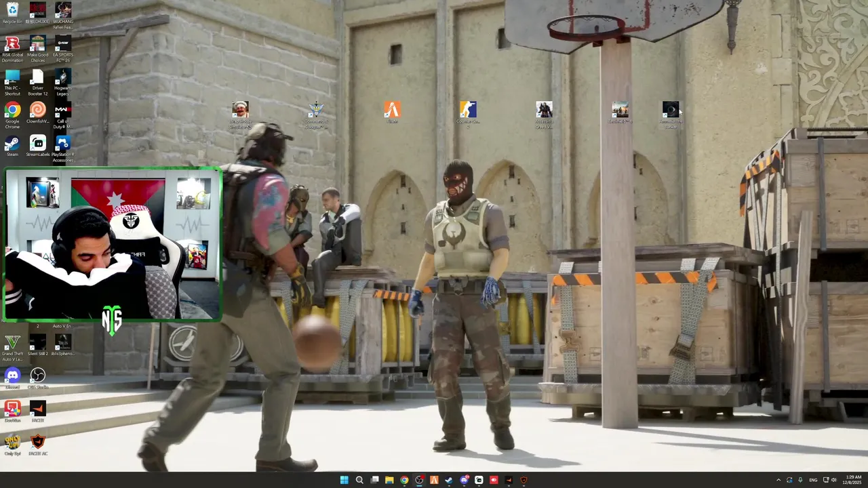Launch Counter-Strike 2 desktop icon
The height and width of the screenshot is (488, 868).
click(468, 115)
